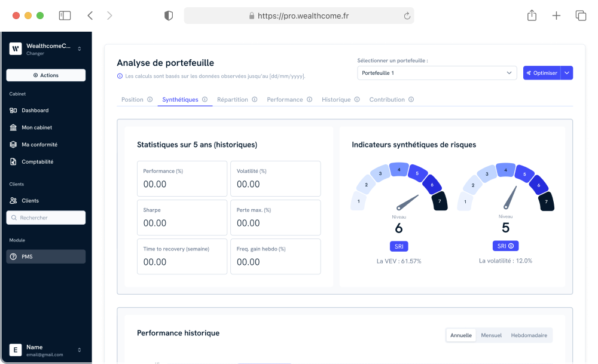Image resolution: width=598 pixels, height=364 pixels.
Task: Click the search magnifier icon in Rechercher
Action: tap(14, 218)
